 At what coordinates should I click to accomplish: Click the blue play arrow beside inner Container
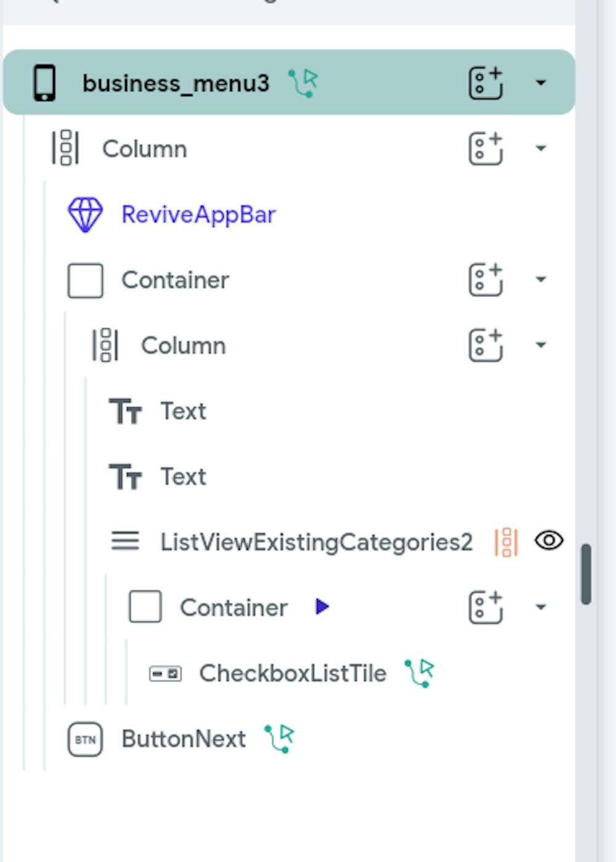(322, 607)
